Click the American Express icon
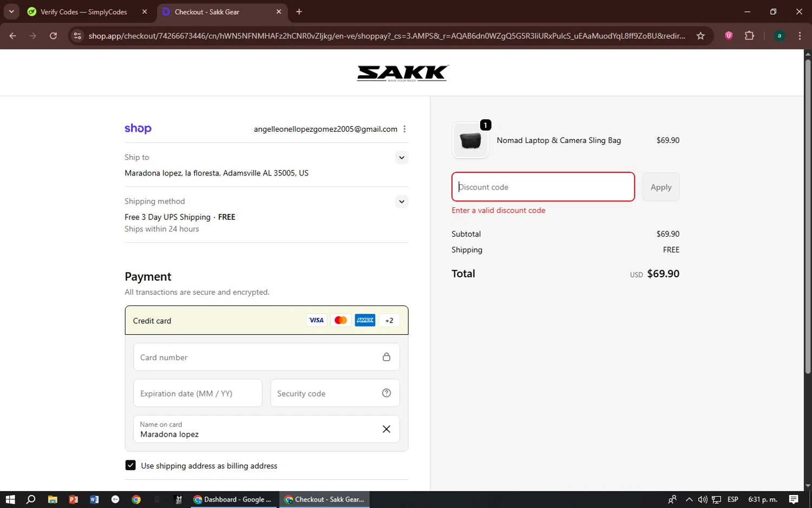Viewport: 812px width, 508px height. pyautogui.click(x=365, y=320)
